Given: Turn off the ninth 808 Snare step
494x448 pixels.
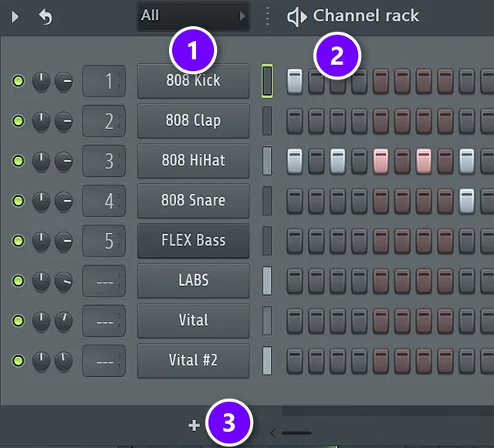Looking at the screenshot, I should click(467, 201).
